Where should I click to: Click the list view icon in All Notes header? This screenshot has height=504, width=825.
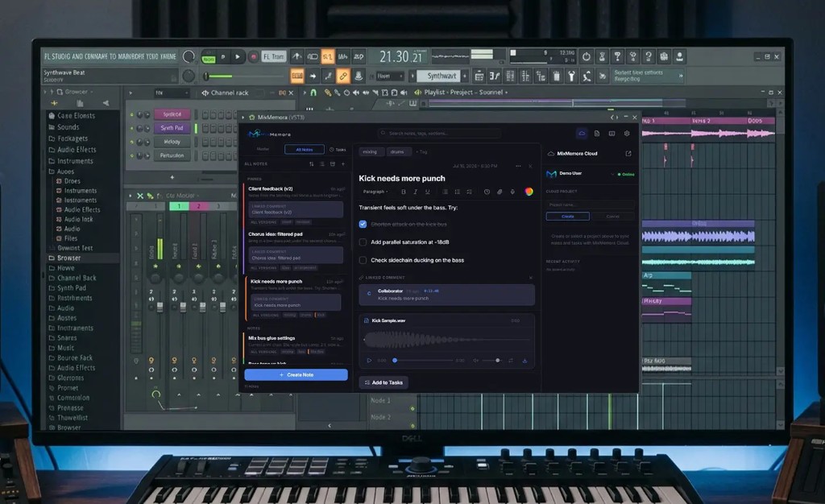pyautogui.click(x=322, y=164)
